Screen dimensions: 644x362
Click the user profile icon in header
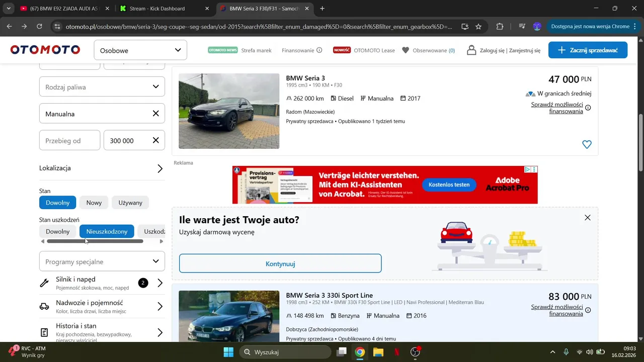pos(471,50)
